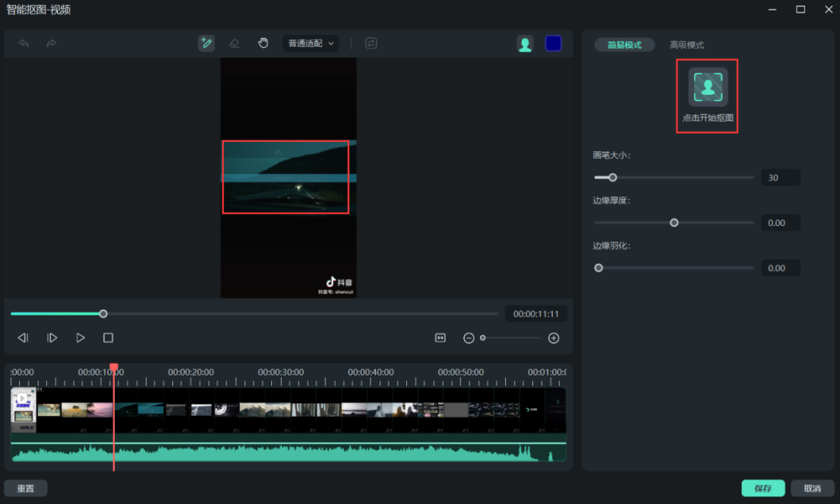Select the smart brush tool

(206, 43)
